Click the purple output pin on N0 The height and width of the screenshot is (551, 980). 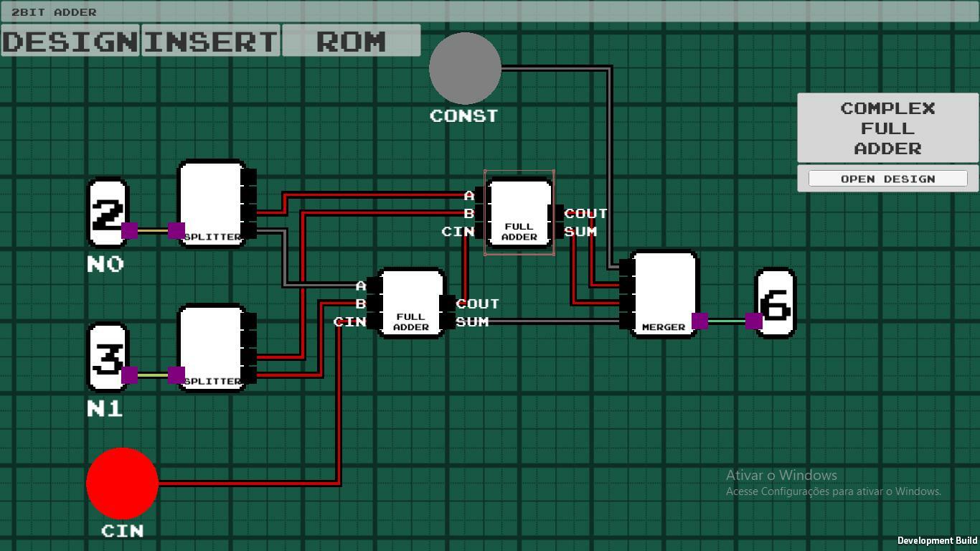click(x=130, y=231)
